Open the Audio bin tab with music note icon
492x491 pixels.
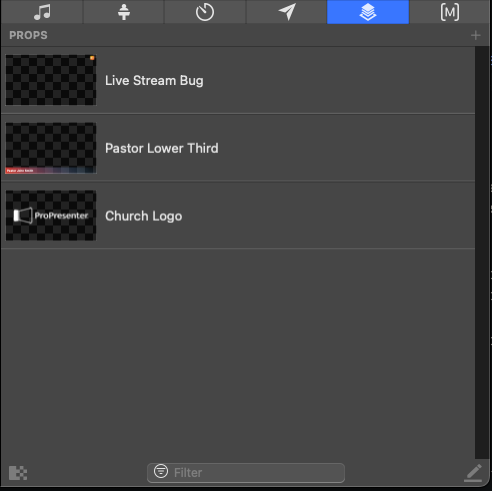(42, 12)
